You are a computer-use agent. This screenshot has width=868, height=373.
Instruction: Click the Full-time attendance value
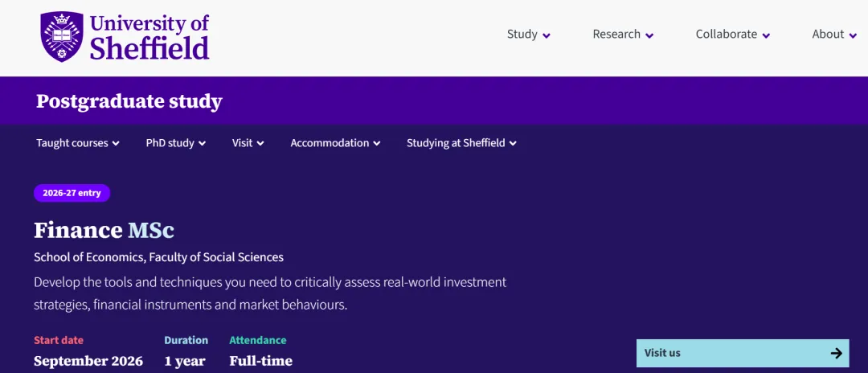point(260,361)
